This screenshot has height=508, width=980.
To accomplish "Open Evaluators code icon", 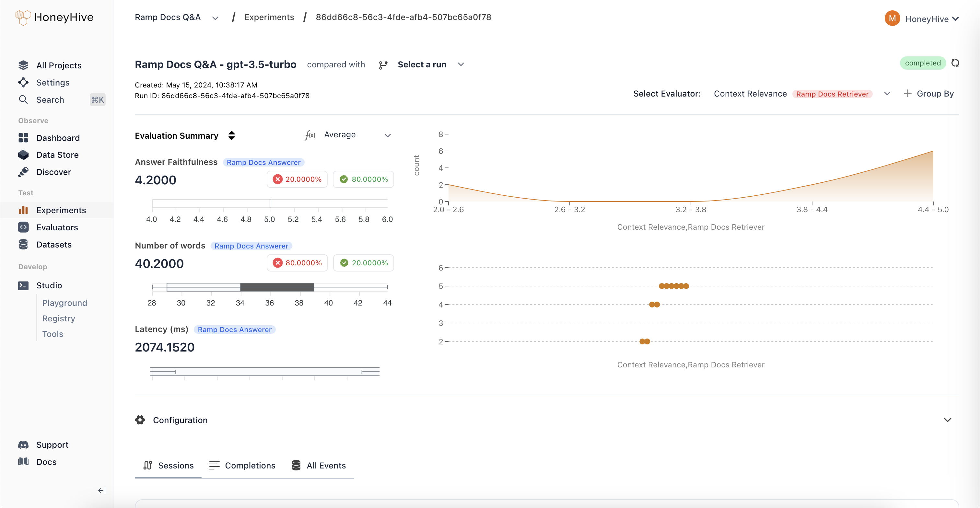I will 23,227.
